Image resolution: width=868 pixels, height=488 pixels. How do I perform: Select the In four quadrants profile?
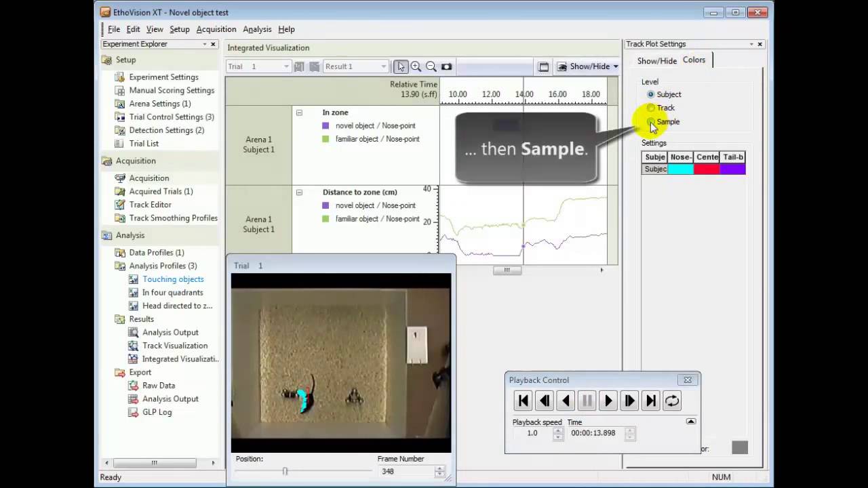pos(172,293)
